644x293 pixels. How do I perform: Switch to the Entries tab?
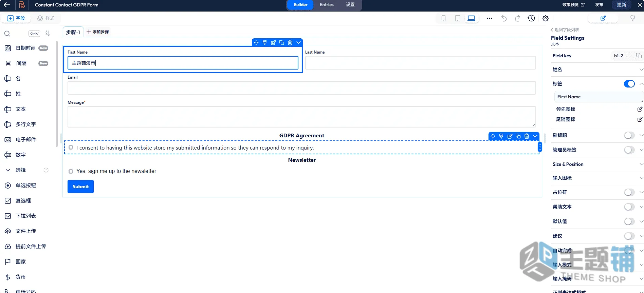tap(327, 5)
